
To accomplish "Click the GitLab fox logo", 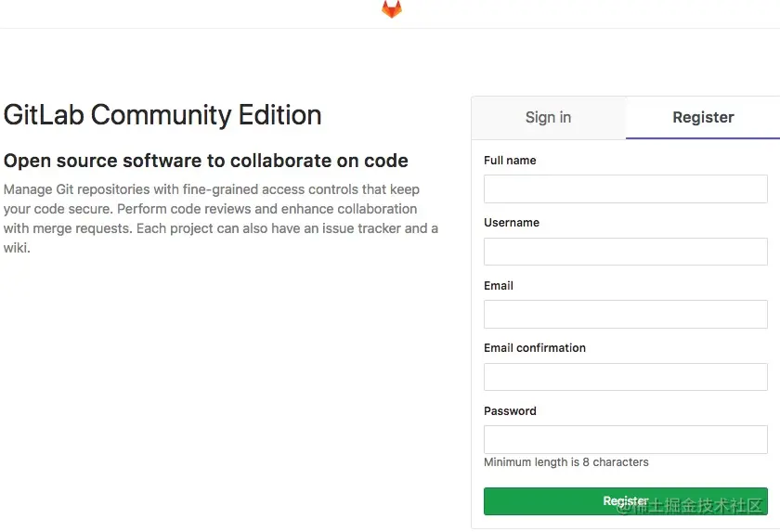I will (x=392, y=9).
